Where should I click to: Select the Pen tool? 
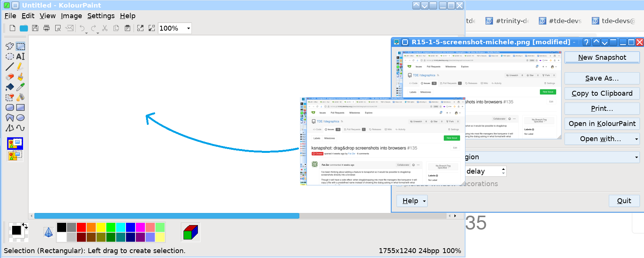click(20, 67)
